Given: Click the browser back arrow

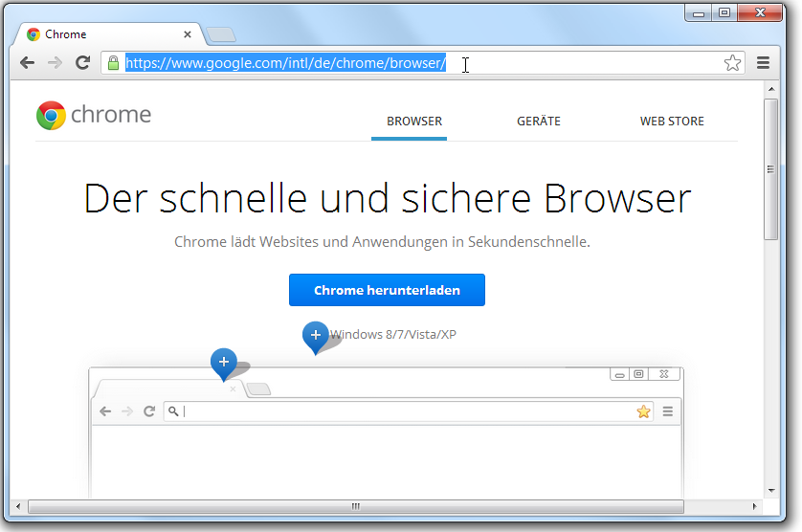Looking at the screenshot, I should 27,63.
